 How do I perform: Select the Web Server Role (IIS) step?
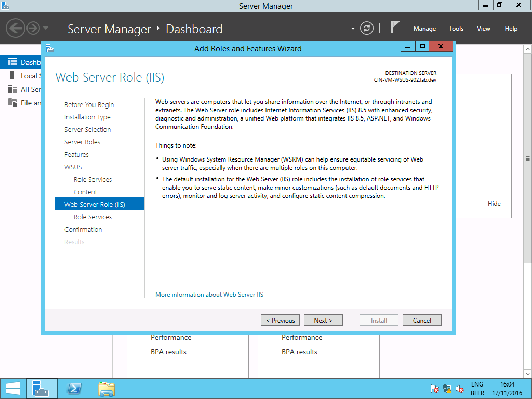(99, 204)
